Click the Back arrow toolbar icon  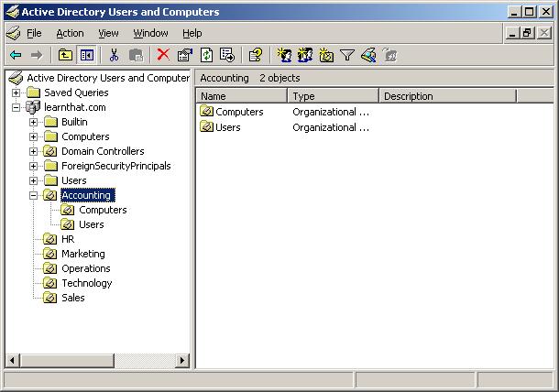(x=16, y=55)
